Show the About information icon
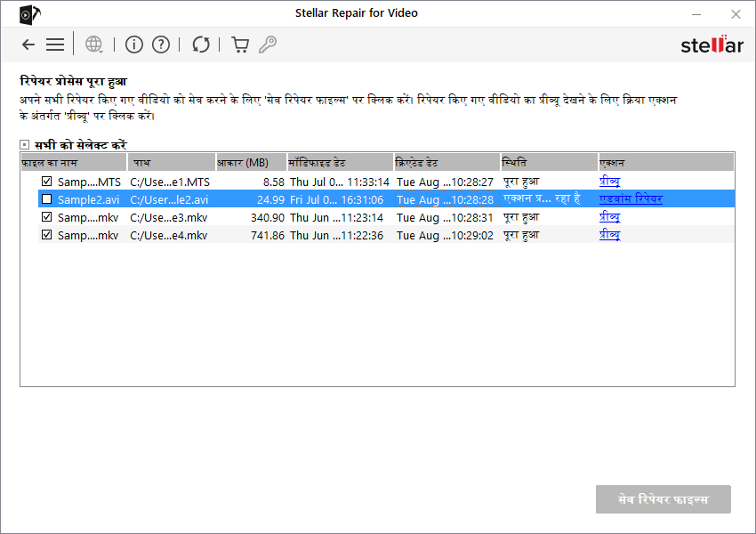Image resolution: width=756 pixels, height=534 pixels. pos(134,44)
